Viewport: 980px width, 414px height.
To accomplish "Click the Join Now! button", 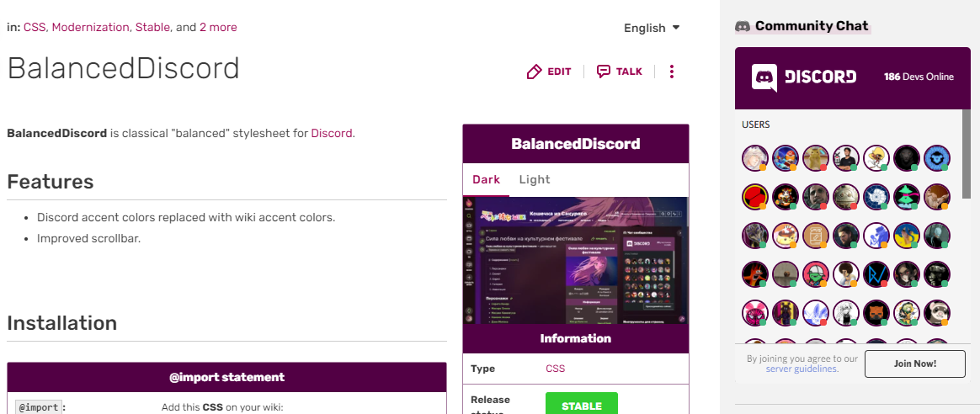I will point(915,364).
